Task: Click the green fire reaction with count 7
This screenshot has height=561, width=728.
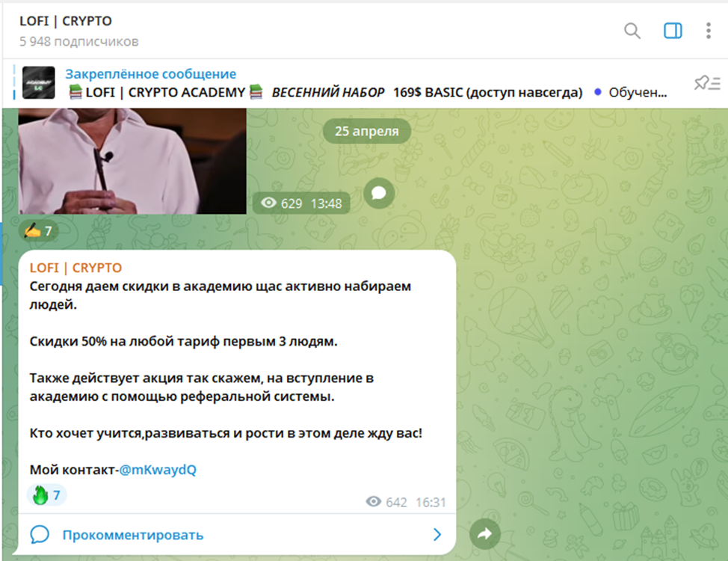Action: 47,495
